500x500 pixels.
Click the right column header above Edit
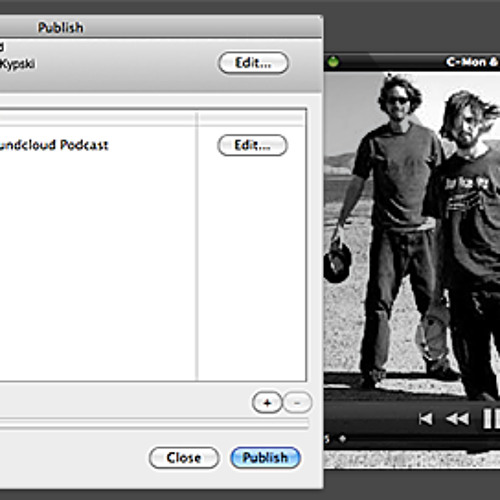click(x=252, y=119)
